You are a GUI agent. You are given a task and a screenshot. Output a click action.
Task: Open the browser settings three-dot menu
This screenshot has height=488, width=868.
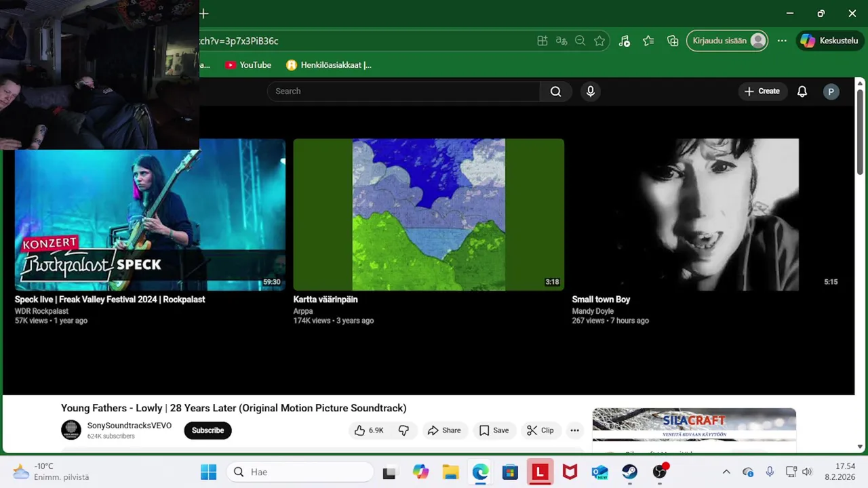click(782, 41)
